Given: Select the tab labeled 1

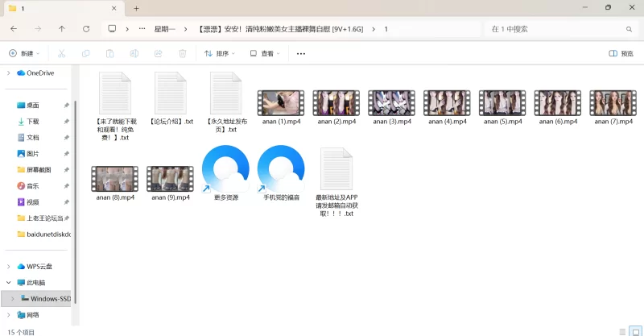Looking at the screenshot, I should [63, 8].
